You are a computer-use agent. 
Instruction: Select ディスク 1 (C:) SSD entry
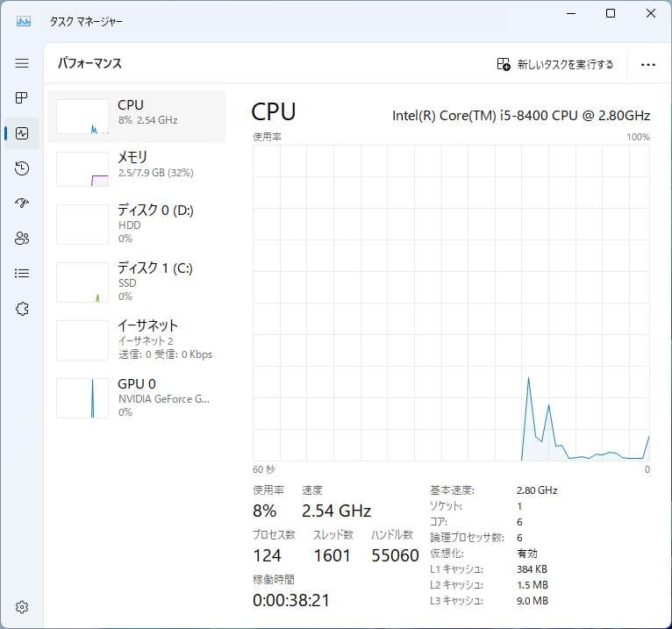(137, 282)
